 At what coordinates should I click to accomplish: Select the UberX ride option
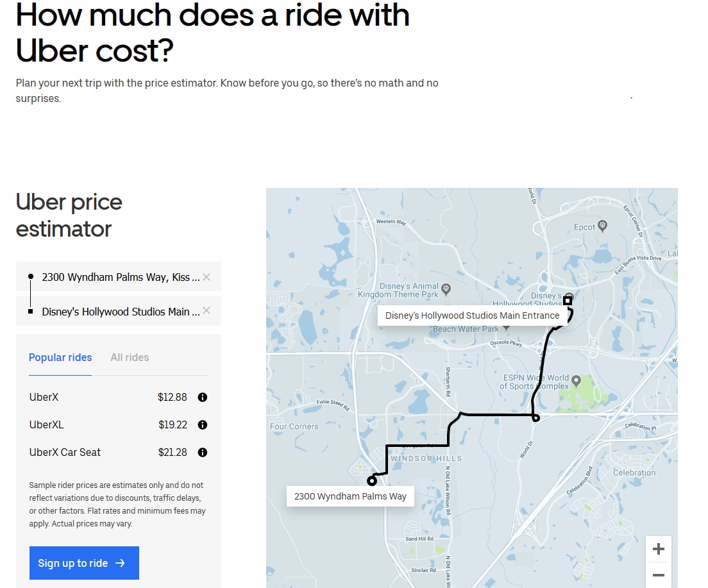[x=118, y=397]
